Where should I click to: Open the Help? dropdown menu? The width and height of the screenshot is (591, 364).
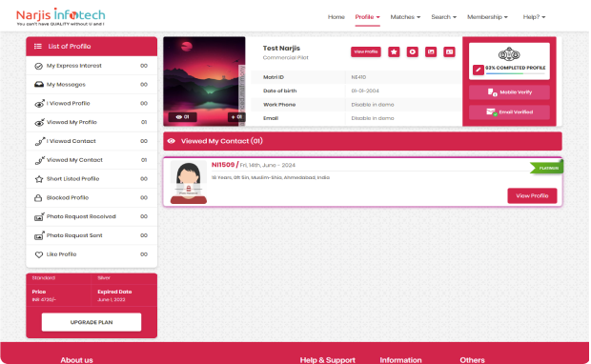coord(534,17)
